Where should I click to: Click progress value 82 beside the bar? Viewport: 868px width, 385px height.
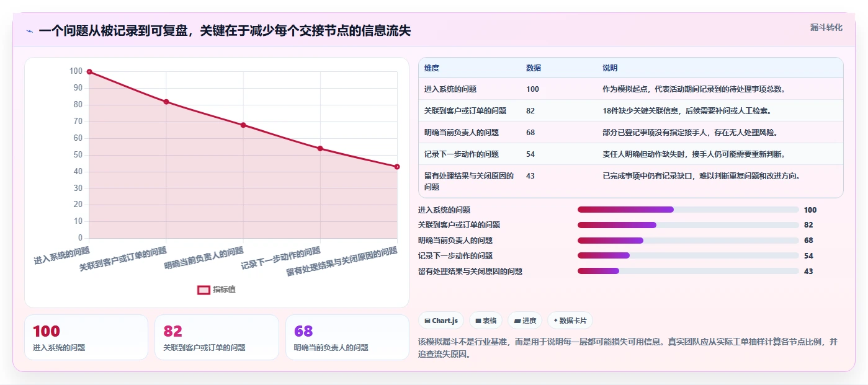[x=808, y=225]
